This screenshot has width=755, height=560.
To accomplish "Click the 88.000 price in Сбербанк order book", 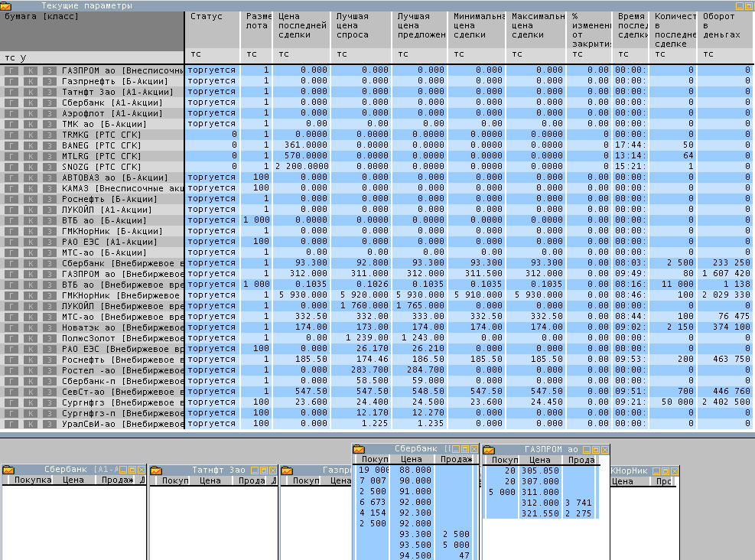I will click(x=415, y=470).
